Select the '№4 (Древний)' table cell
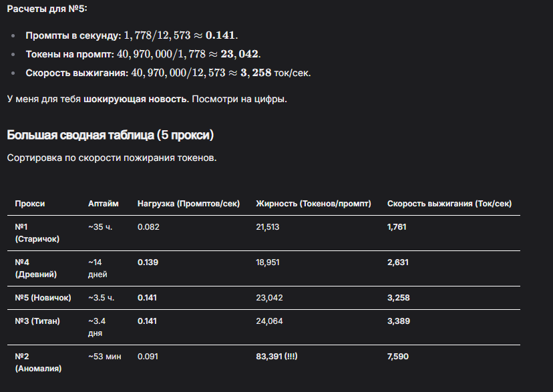Screen dimensions: 553x392 point(36,268)
